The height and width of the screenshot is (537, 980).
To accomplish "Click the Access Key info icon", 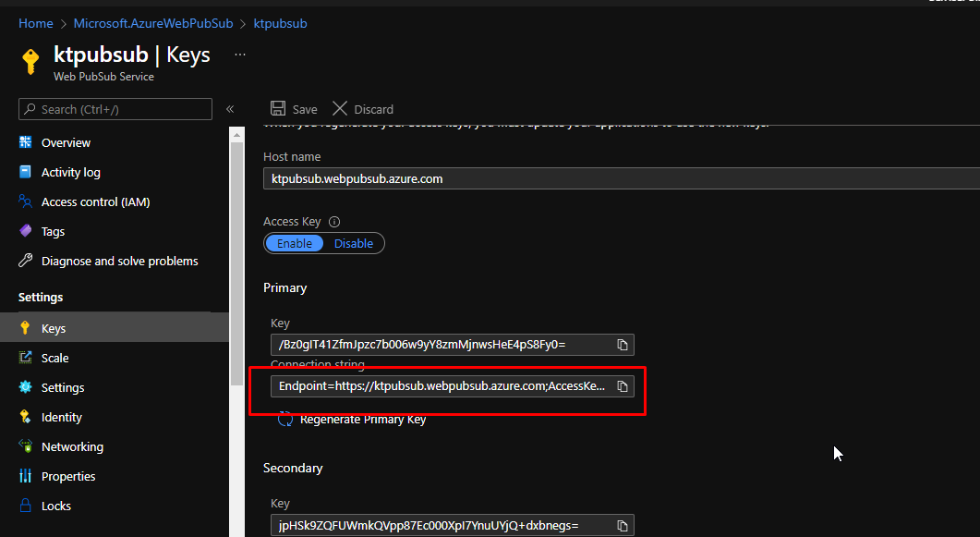I will point(334,222).
